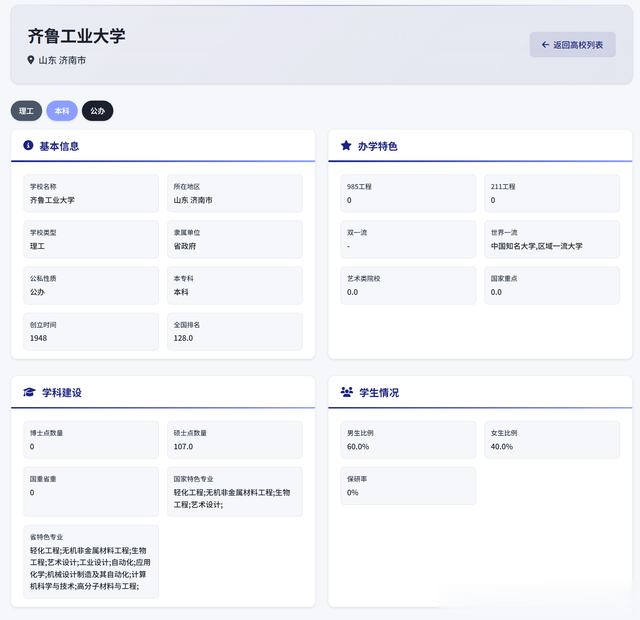Viewport: 640px width, 620px height.
Task: Click the 211工程 field card
Action: [x=552, y=193]
